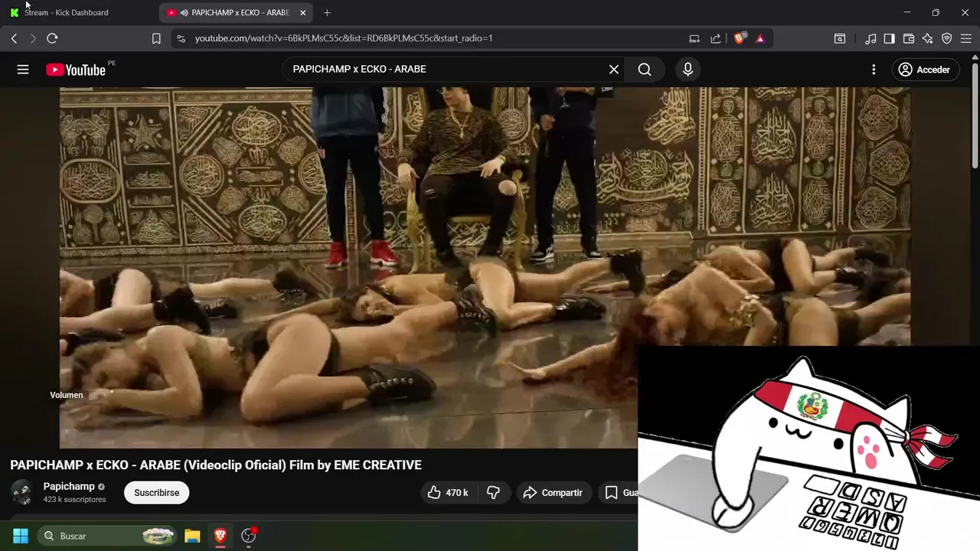Open Papichamp channel avatar
The image size is (980, 551).
coord(22,492)
